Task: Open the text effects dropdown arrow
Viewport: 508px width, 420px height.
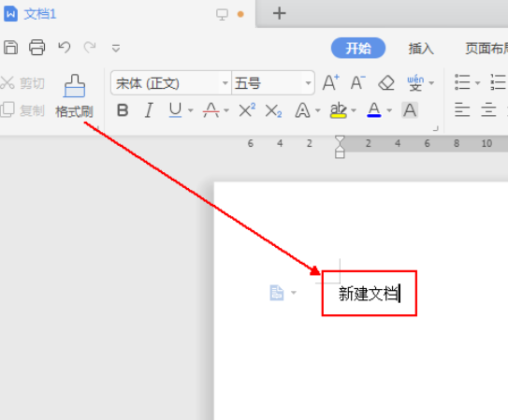Action: tap(318, 110)
